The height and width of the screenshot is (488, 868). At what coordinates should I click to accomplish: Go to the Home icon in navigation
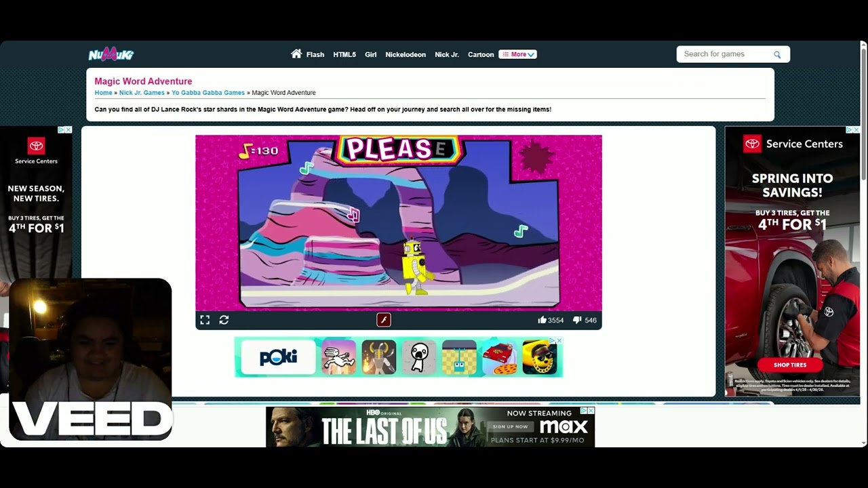pyautogui.click(x=296, y=54)
